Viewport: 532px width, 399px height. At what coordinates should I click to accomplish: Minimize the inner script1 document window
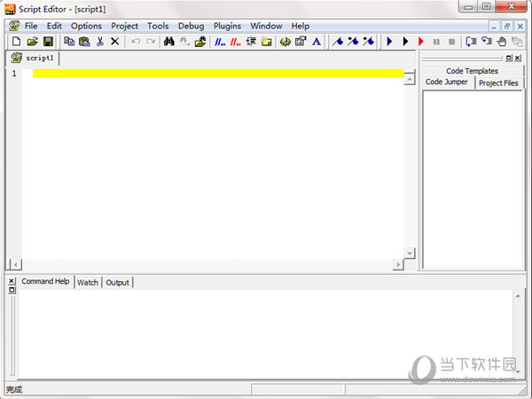pos(494,26)
